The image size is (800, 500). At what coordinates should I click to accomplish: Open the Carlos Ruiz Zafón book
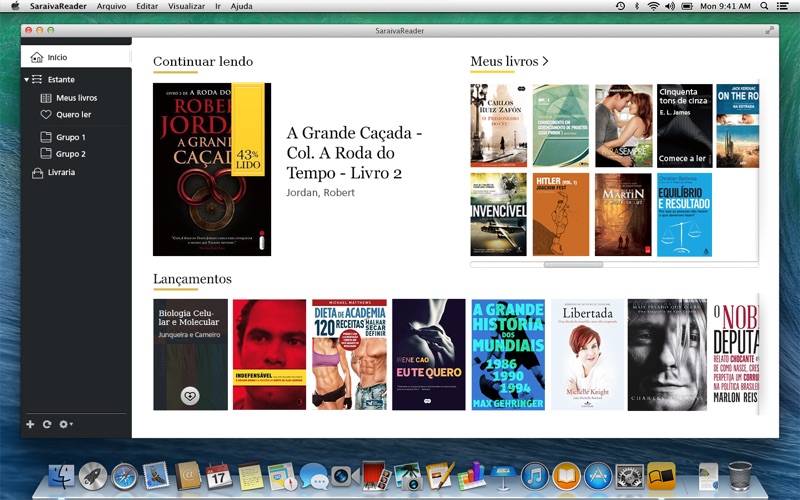pyautogui.click(x=498, y=126)
